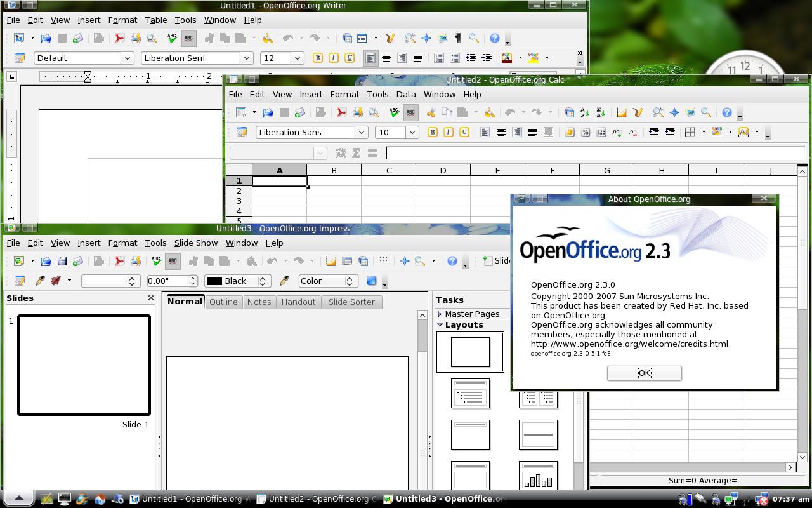Open the Area dialog icon in Impress
This screenshot has height=508, width=812.
click(284, 281)
